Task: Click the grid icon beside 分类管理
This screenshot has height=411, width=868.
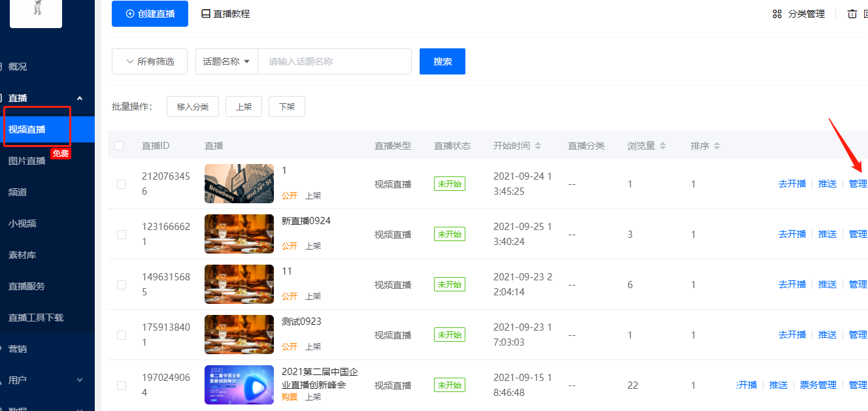Action: pyautogui.click(x=777, y=14)
